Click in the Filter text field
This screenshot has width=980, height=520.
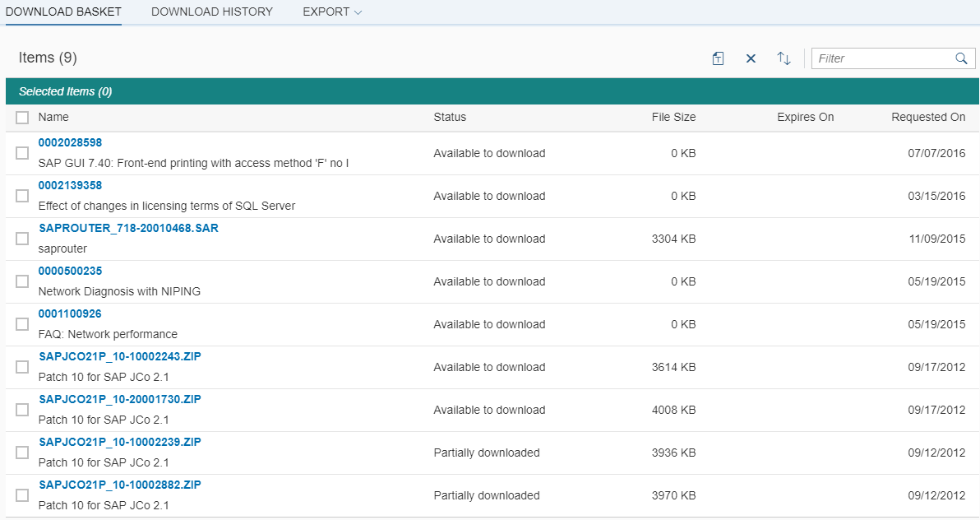point(881,58)
